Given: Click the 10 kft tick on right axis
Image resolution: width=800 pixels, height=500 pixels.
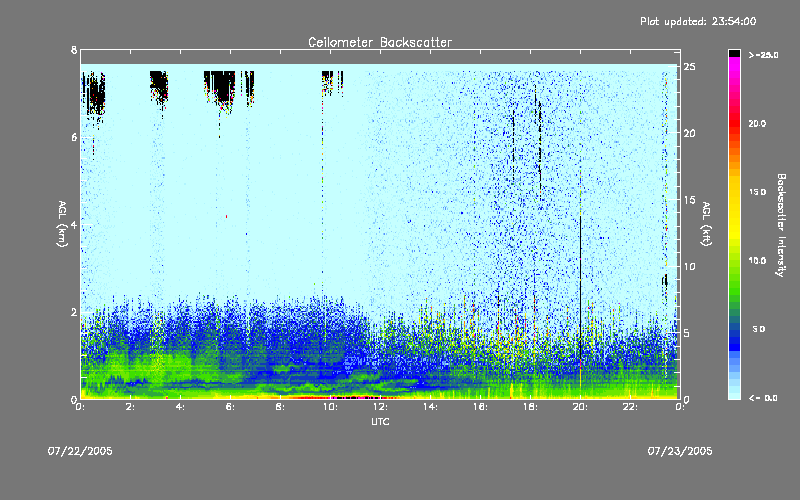Looking at the screenshot, I should pos(689,266).
